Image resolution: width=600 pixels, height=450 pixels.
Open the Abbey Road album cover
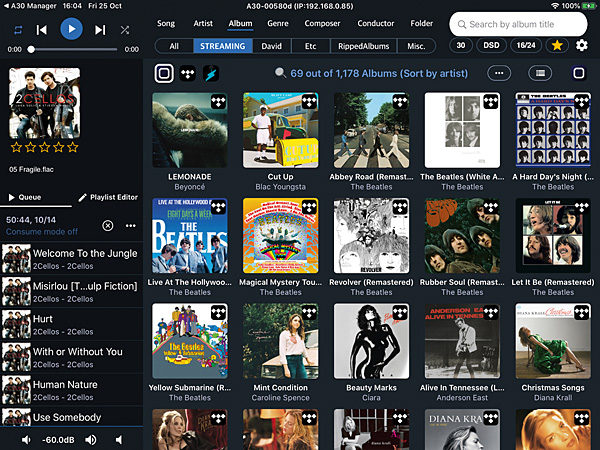(371, 130)
